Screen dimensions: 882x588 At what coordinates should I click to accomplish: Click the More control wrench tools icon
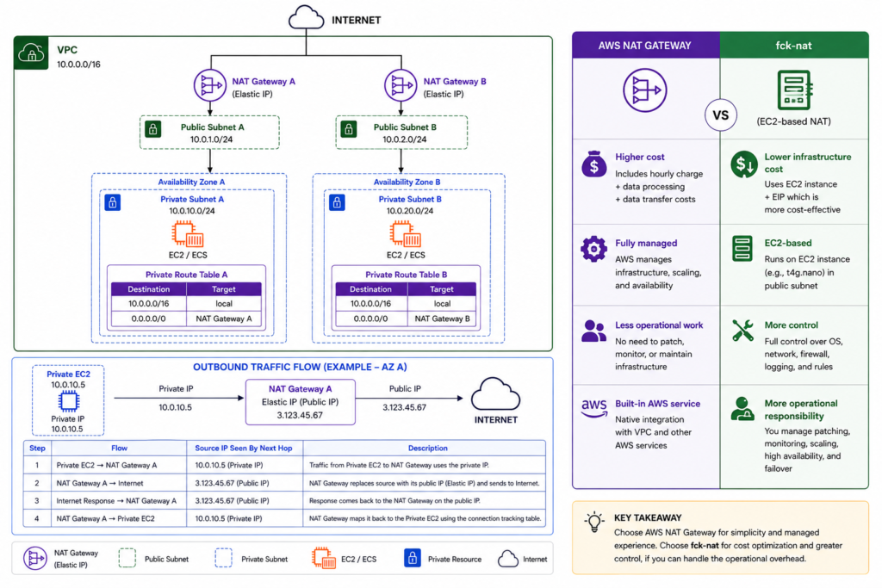(x=743, y=331)
